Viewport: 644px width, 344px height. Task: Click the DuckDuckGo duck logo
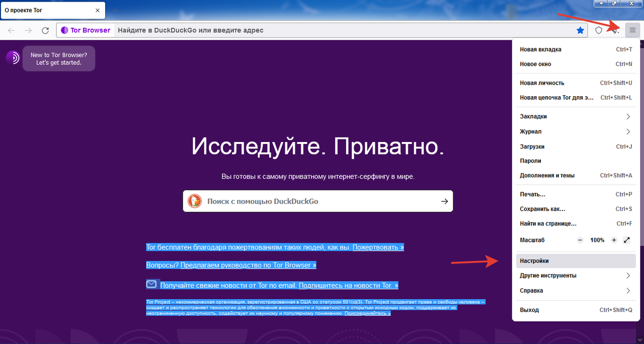[x=195, y=201]
